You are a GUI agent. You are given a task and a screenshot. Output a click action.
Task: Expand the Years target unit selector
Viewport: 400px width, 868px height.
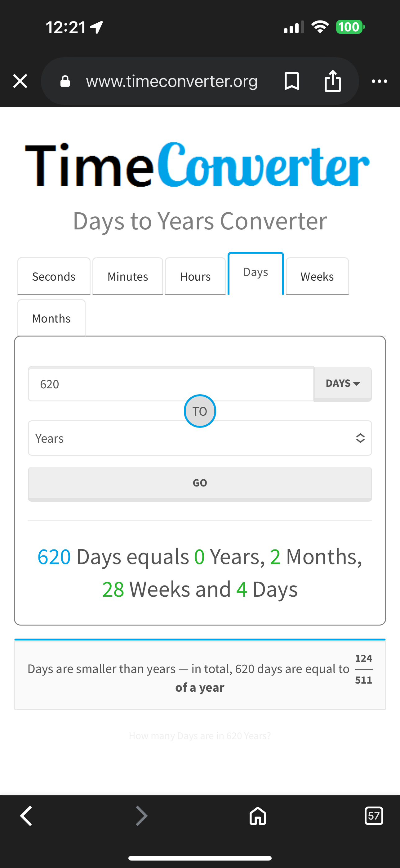(200, 438)
